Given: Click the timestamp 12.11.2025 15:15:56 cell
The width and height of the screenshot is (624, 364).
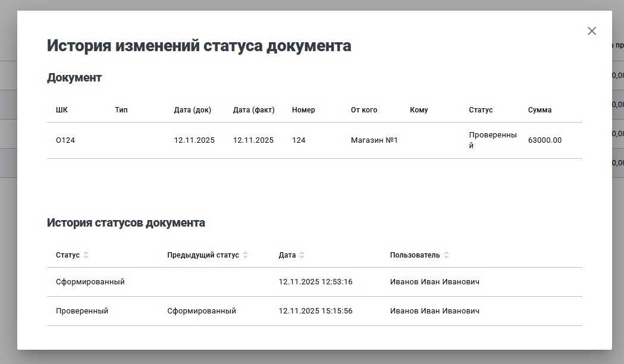Looking at the screenshot, I should pyautogui.click(x=315, y=310).
